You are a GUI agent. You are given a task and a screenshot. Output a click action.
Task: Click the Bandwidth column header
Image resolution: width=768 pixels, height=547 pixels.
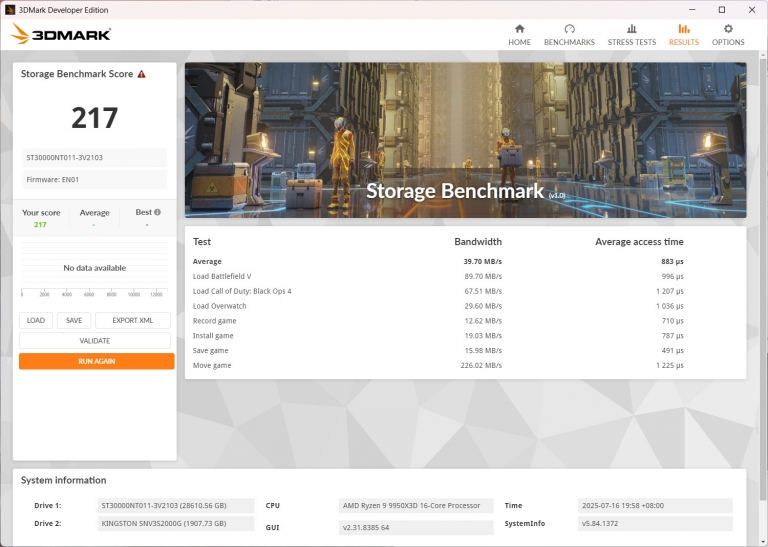point(478,241)
